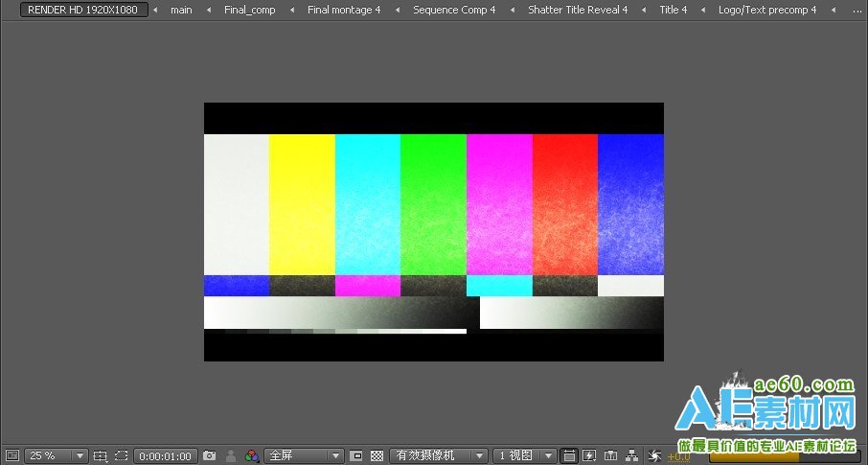Open the 1 视图 view layout dropdown
The width and height of the screenshot is (868, 465).
[x=524, y=455]
